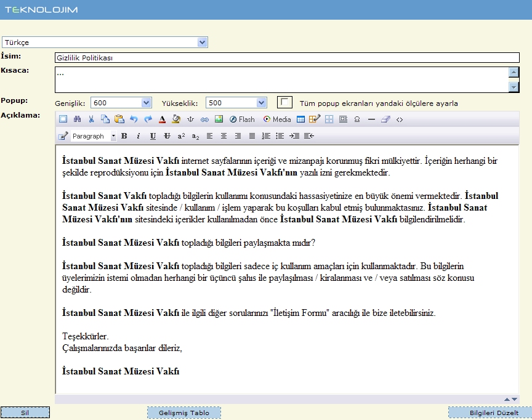This screenshot has width=532, height=420.
Task: Open Yükseklik 500 dropdown
Action: tap(236, 102)
